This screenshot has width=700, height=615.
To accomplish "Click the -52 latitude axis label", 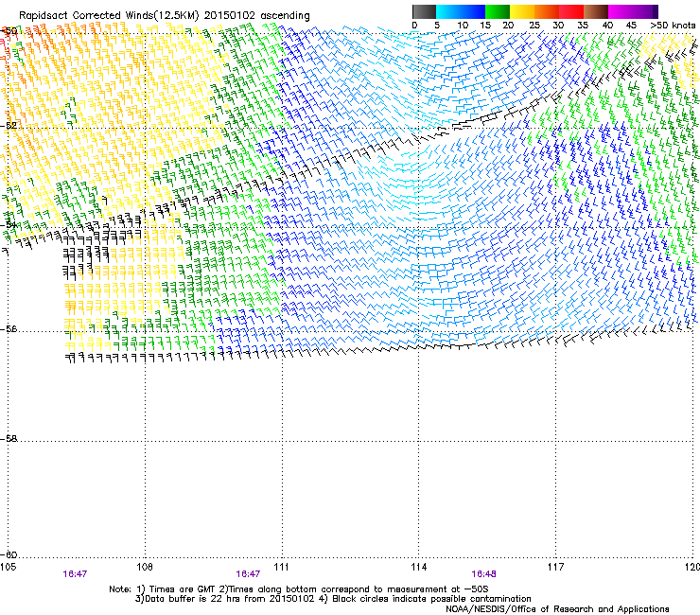I will [9, 126].
